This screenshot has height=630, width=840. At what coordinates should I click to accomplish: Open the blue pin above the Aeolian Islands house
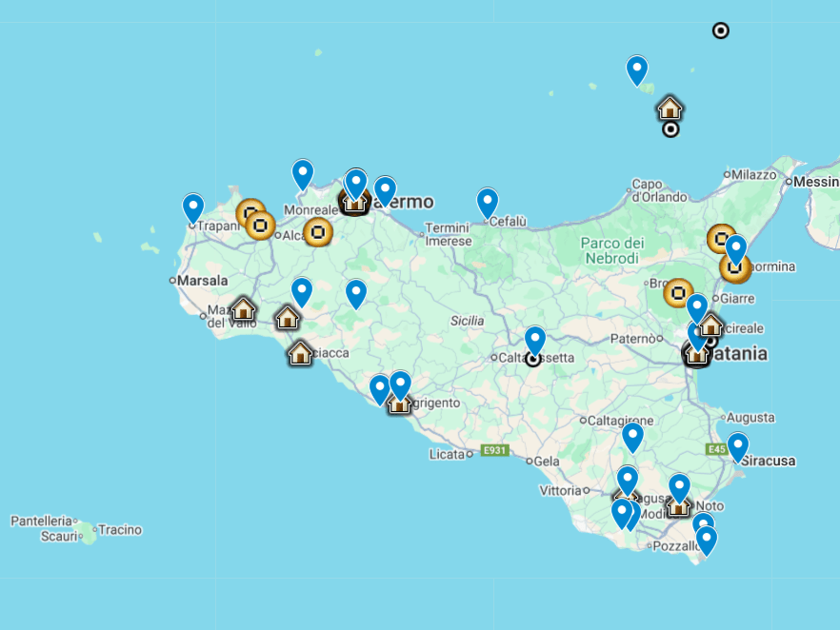coord(637,69)
